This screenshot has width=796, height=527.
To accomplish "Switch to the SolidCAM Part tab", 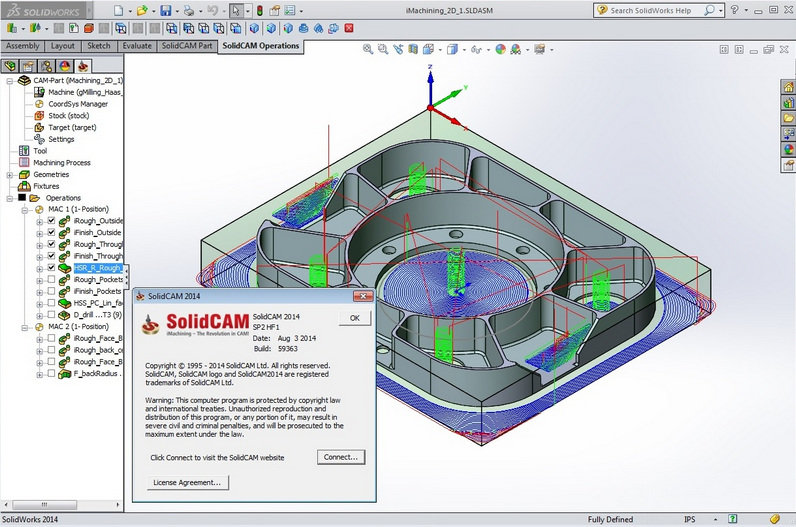I will (187, 46).
